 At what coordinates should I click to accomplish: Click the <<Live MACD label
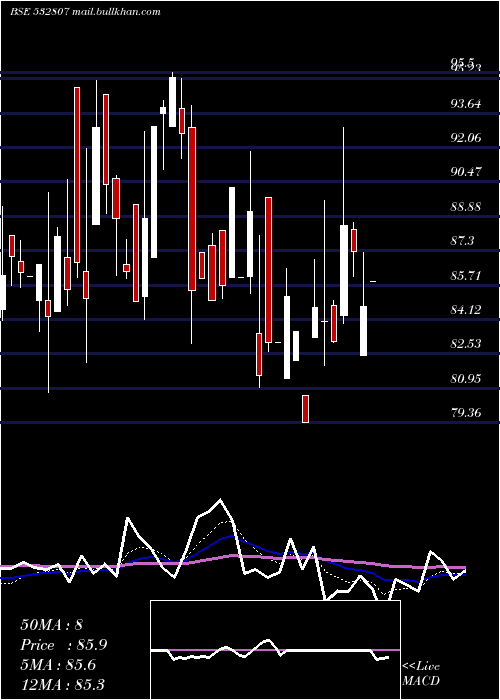[x=421, y=673]
